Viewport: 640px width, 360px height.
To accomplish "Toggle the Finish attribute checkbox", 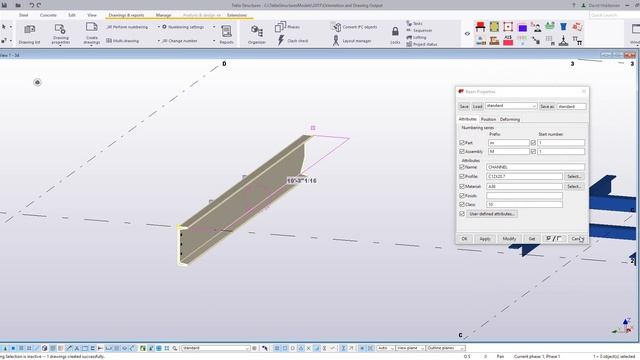I will pos(462,196).
